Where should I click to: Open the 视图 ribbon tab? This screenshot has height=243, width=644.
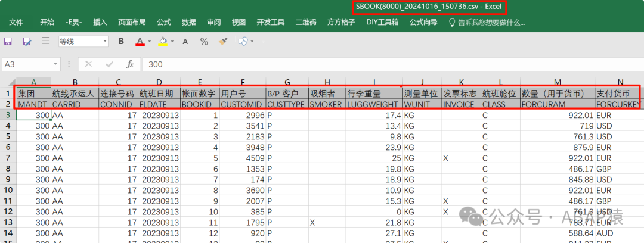pos(239,22)
